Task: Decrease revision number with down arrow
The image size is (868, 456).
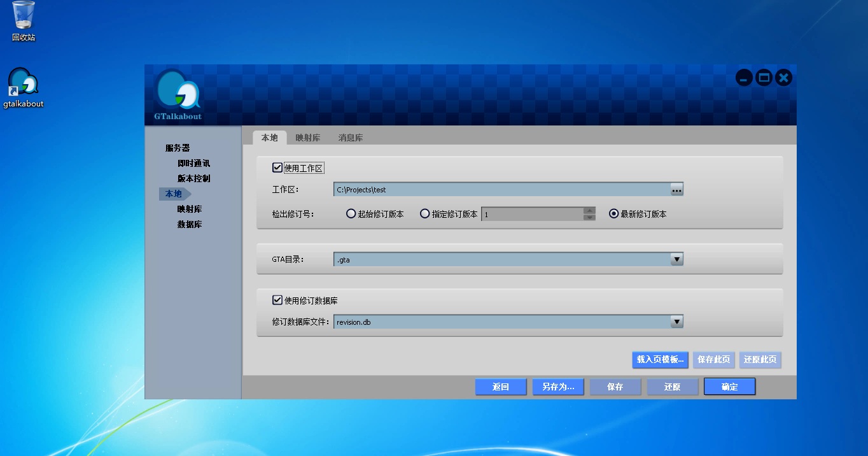Action: (589, 217)
